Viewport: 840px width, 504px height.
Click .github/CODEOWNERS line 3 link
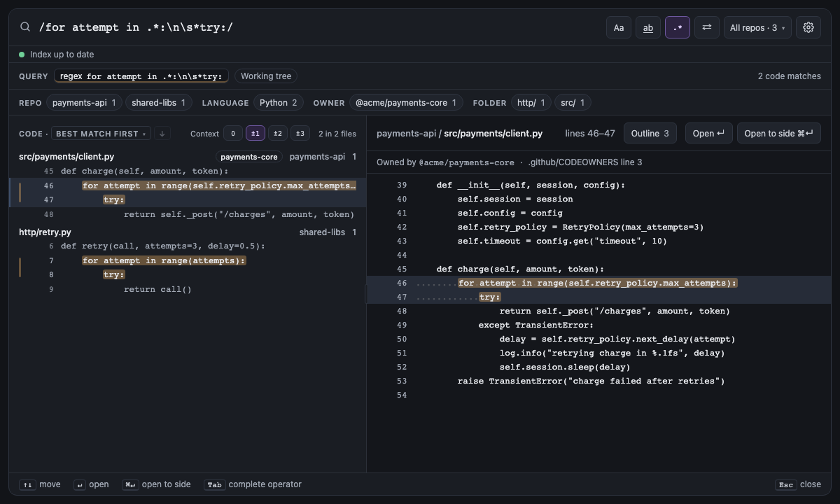tap(584, 162)
